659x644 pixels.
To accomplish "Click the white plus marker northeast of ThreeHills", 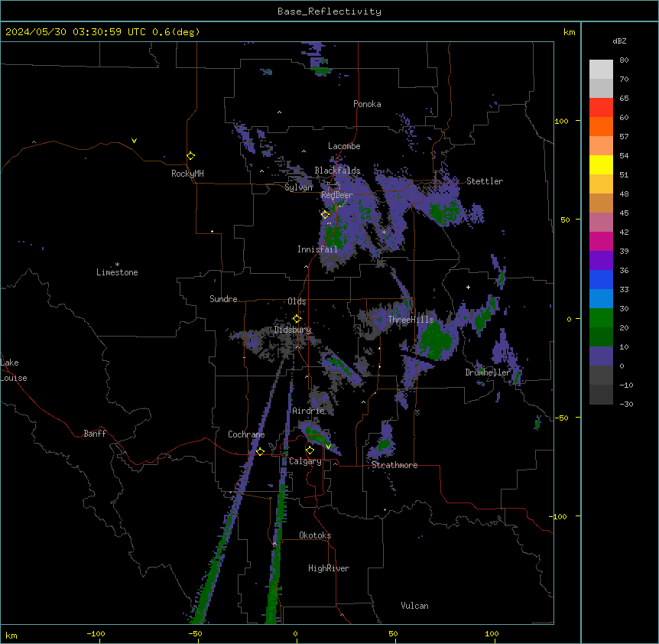I will [468, 287].
